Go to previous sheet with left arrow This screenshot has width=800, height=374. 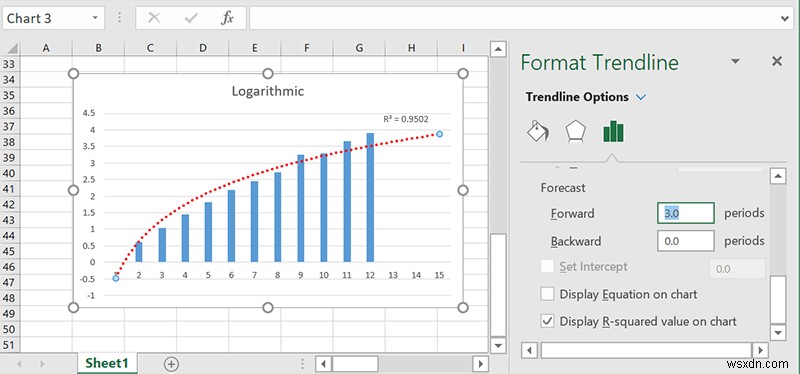click(19, 364)
